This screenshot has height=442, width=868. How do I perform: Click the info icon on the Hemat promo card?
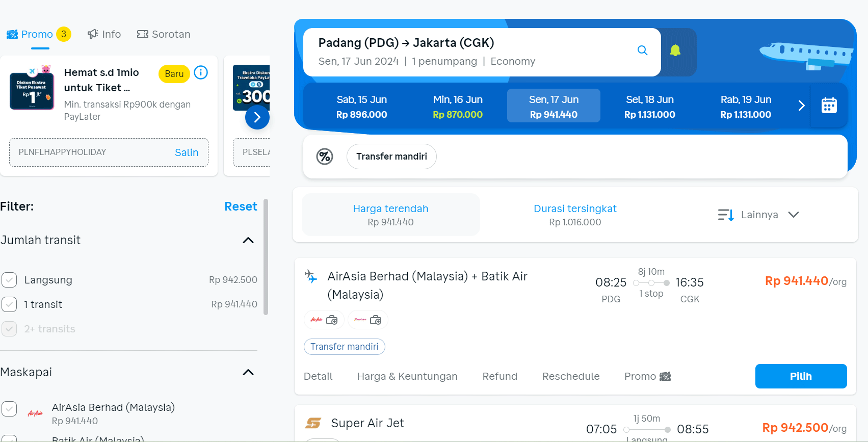tap(201, 73)
